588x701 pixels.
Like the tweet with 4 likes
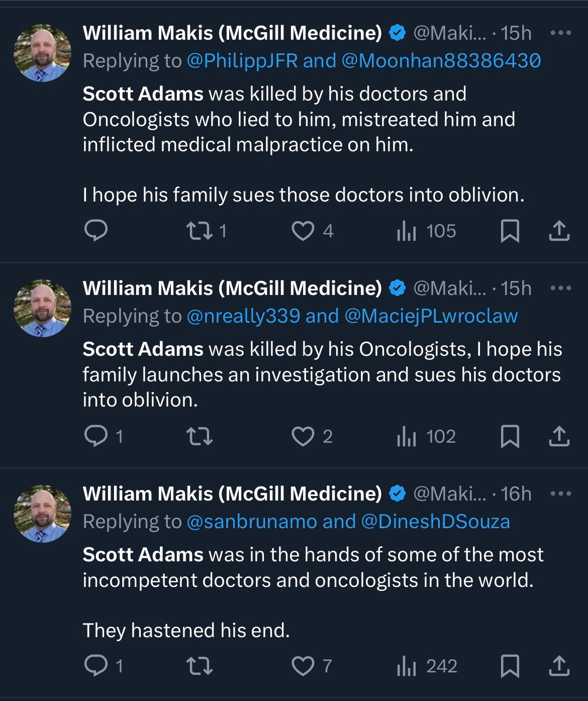click(303, 231)
